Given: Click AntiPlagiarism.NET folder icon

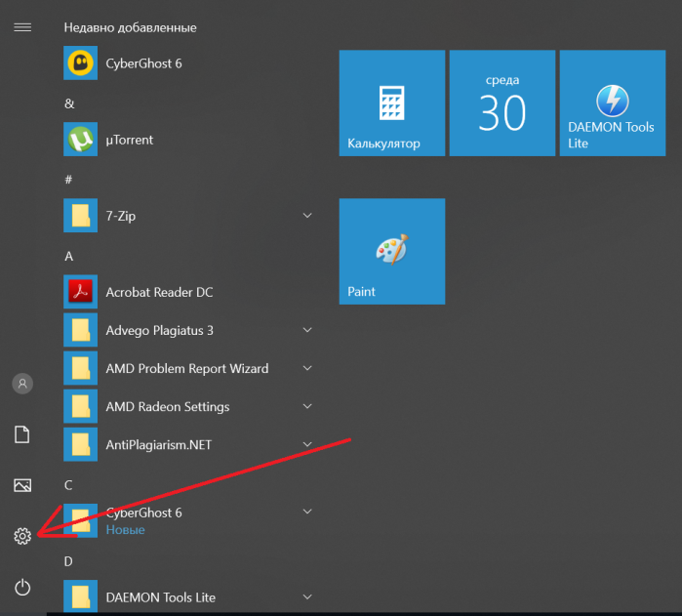Looking at the screenshot, I should pos(80,444).
